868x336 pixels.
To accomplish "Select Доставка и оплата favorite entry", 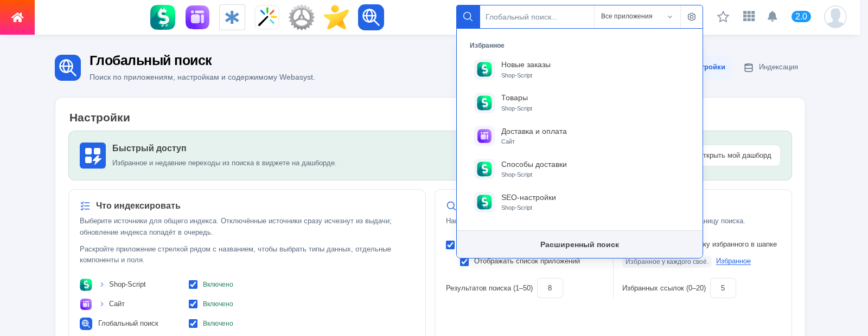I will coord(579,136).
